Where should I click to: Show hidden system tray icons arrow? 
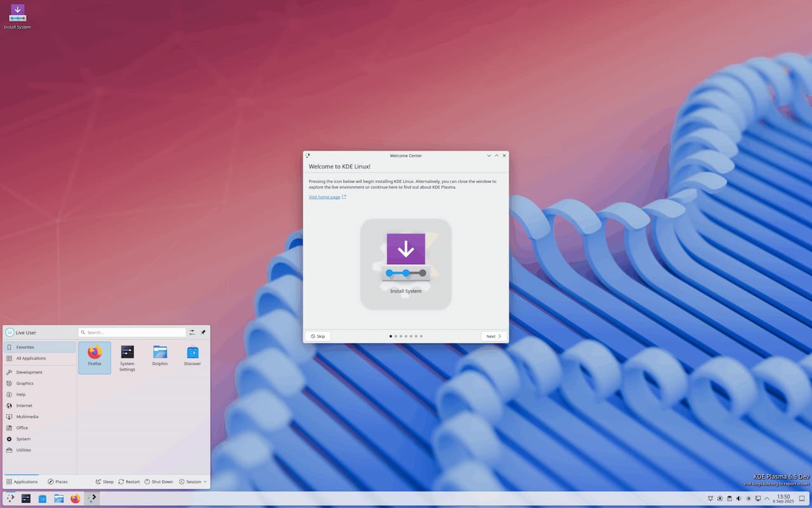coord(767,498)
